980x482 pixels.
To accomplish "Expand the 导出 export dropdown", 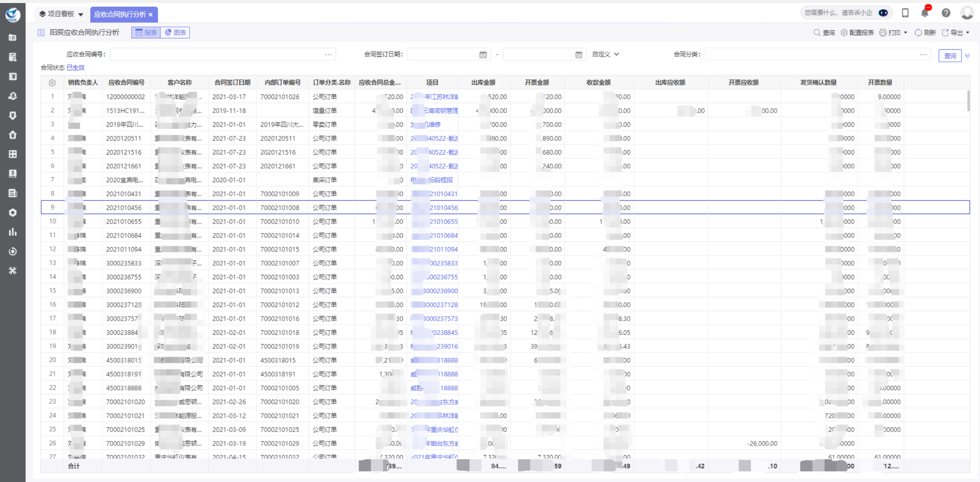I will 967,33.
